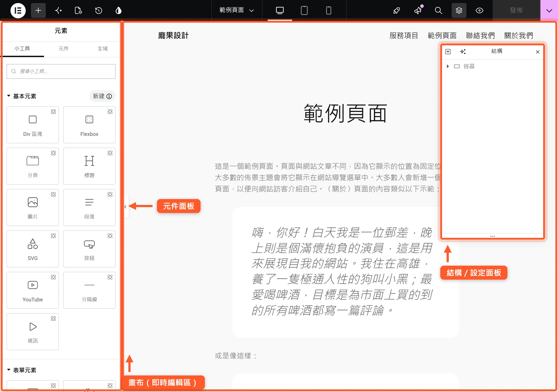Select the 視訊 video widget
The image size is (558, 392).
click(32, 331)
